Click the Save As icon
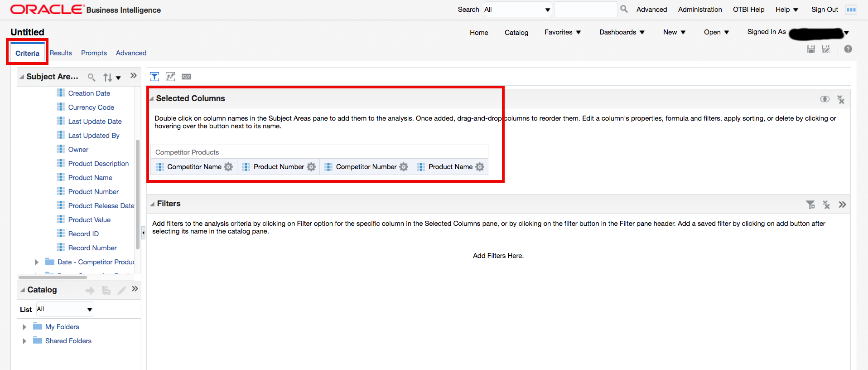The height and width of the screenshot is (370, 868). point(826,49)
